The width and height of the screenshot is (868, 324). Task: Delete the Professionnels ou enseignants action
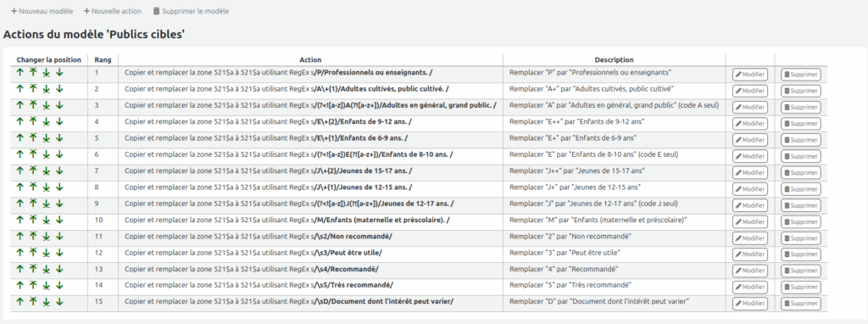[x=800, y=75]
